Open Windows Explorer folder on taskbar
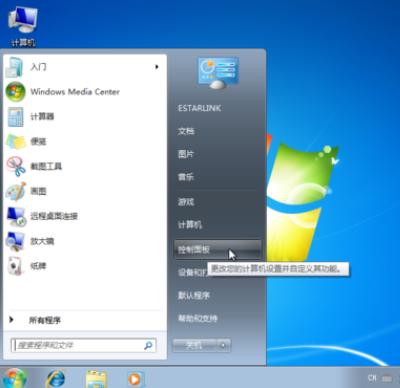Viewport: 400px width, 388px height. pyautogui.click(x=96, y=379)
